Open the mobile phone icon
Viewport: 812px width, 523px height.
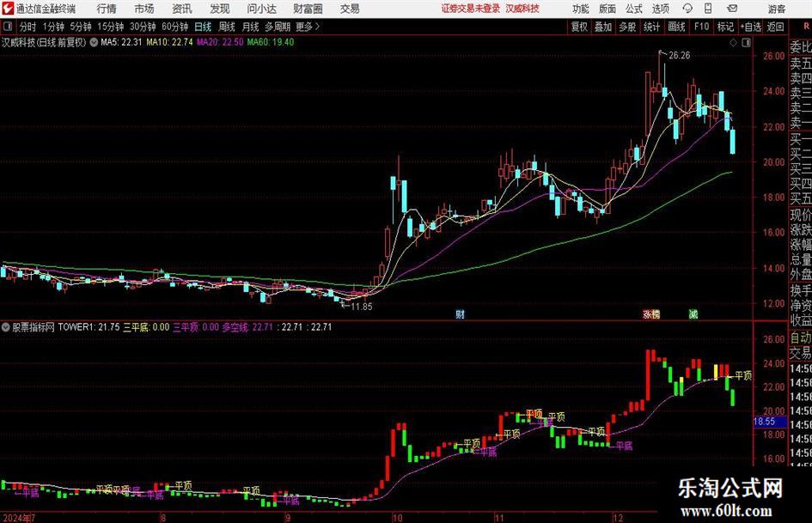point(708,9)
